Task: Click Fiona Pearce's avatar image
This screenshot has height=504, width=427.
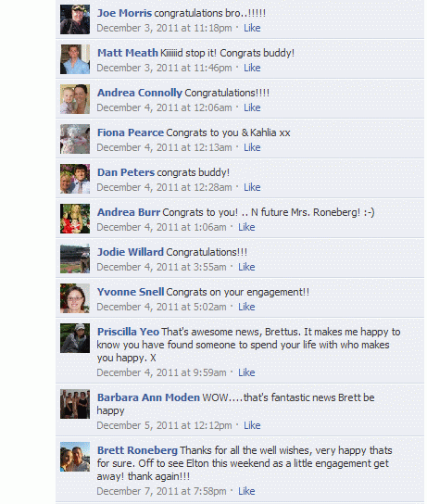Action: pos(75,139)
